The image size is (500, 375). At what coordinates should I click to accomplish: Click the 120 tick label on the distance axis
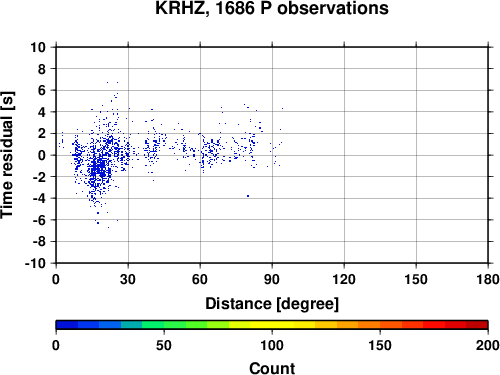pos(344,279)
